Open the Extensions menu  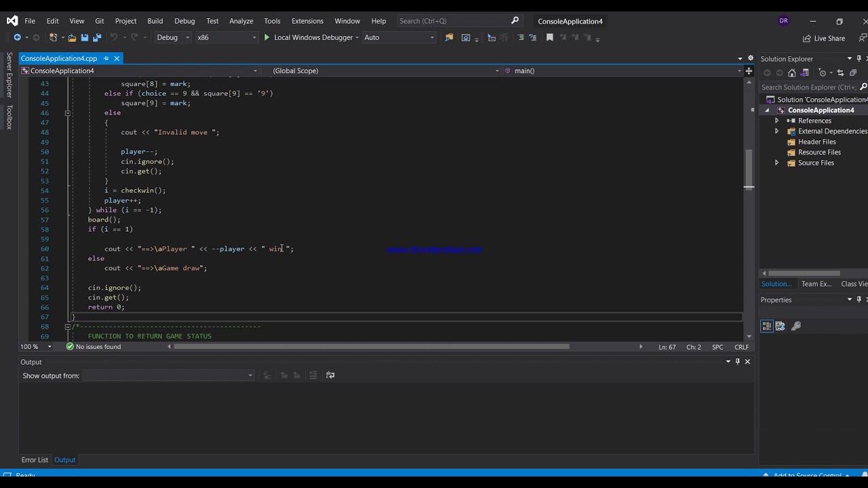[x=307, y=21]
